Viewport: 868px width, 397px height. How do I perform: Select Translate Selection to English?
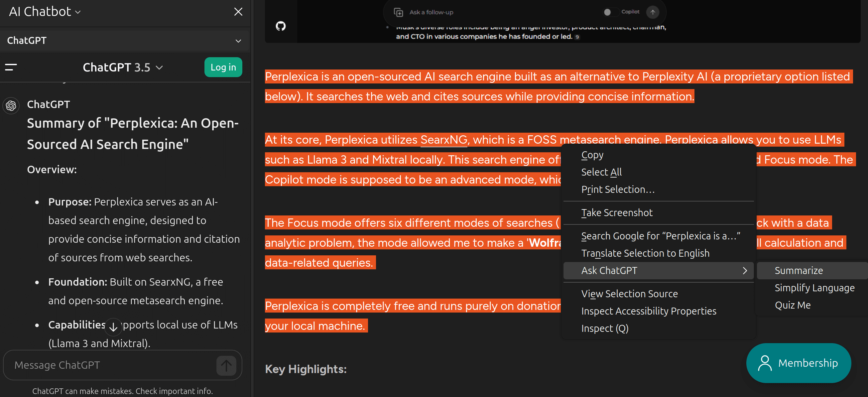click(645, 253)
